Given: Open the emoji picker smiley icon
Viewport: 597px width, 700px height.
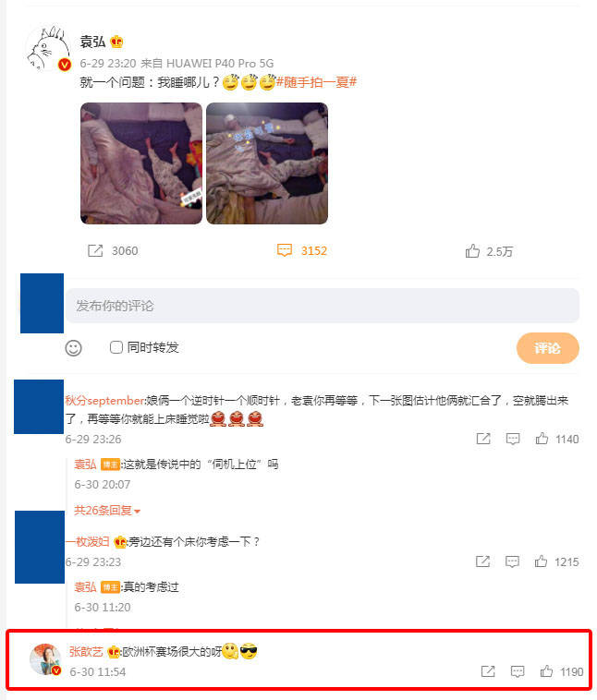Looking at the screenshot, I should (74, 348).
